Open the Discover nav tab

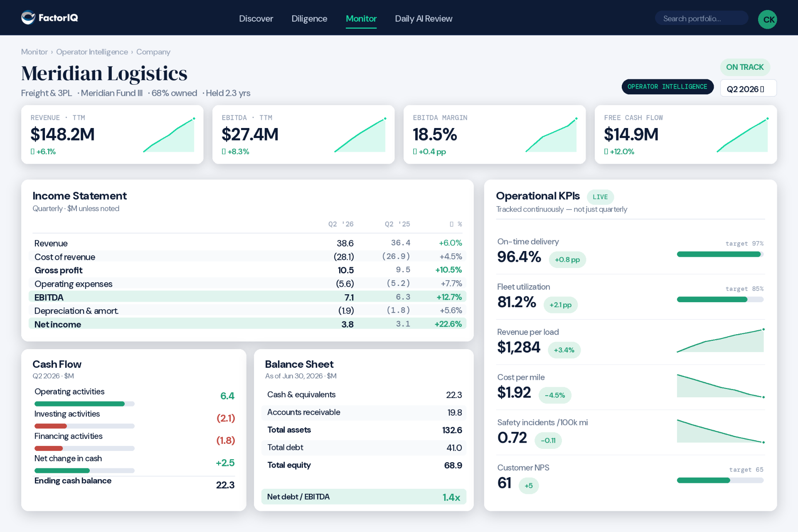point(256,19)
